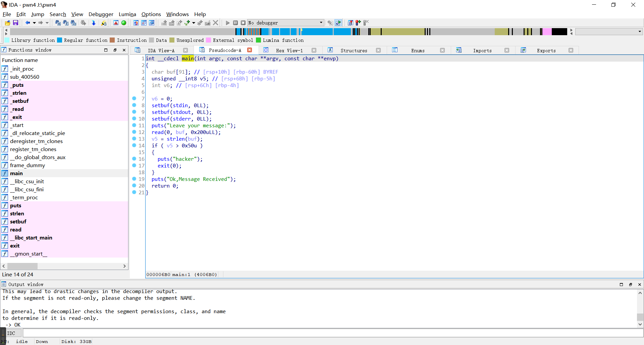Click the Start debugger process play icon
The width and height of the screenshot is (644, 345).
click(x=228, y=23)
